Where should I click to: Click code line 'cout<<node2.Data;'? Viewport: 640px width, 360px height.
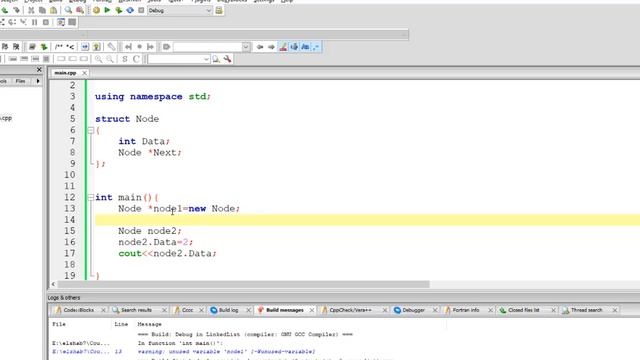click(x=167, y=253)
